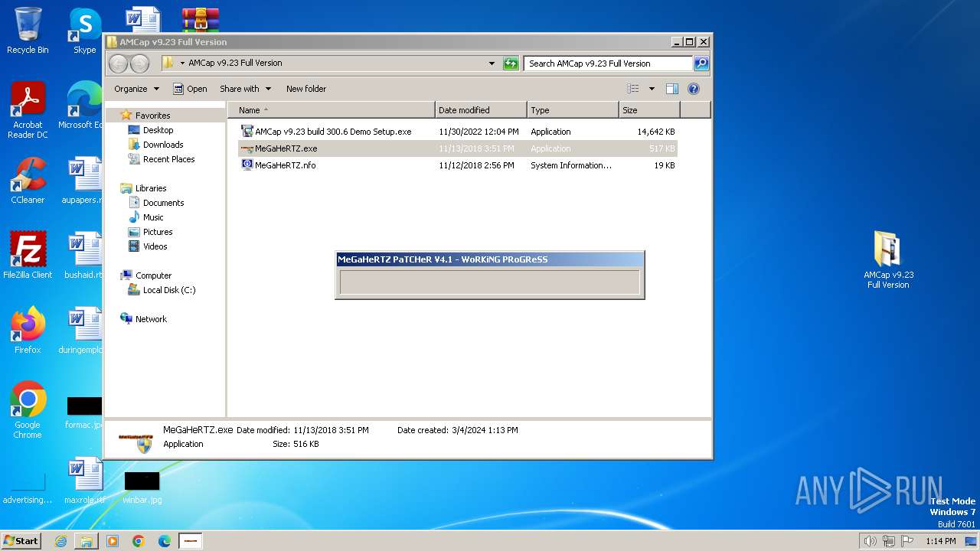Viewport: 980px width, 551px height.
Task: Select MeGaHeRTZ.exe file row
Action: tap(458, 148)
